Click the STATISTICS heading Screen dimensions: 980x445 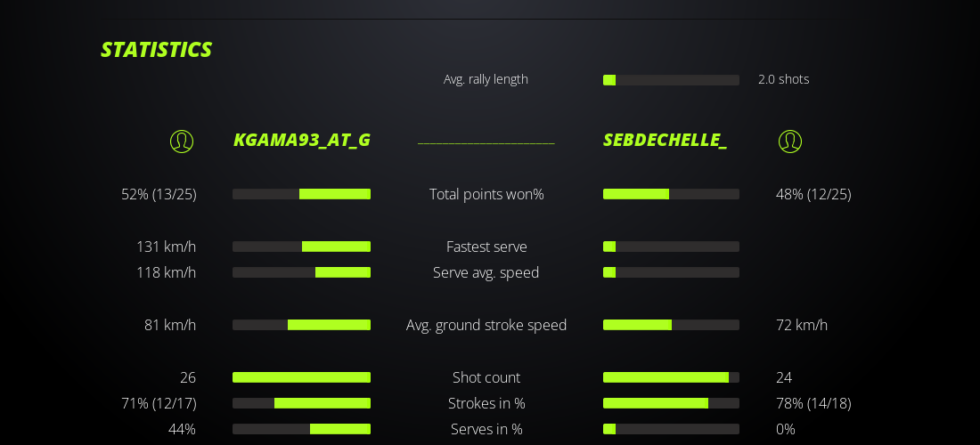[156, 50]
